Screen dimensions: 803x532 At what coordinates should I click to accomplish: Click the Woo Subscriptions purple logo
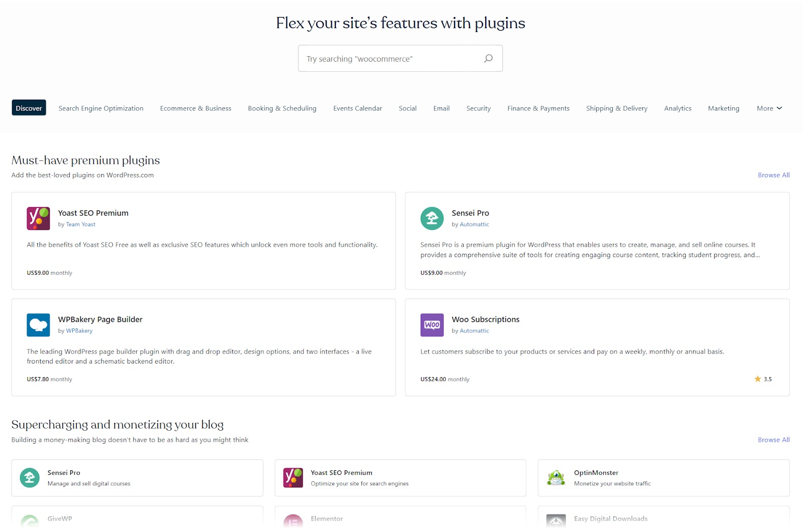[432, 325]
